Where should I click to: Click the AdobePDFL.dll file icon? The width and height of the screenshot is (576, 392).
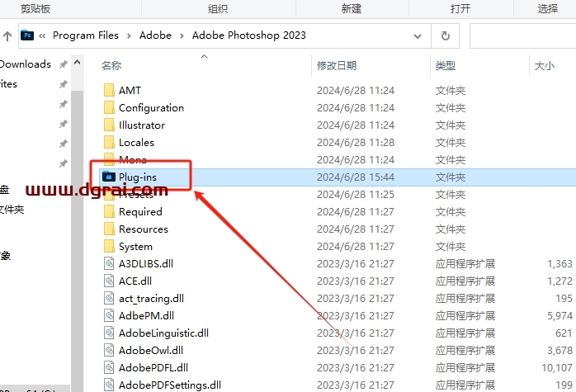click(109, 367)
